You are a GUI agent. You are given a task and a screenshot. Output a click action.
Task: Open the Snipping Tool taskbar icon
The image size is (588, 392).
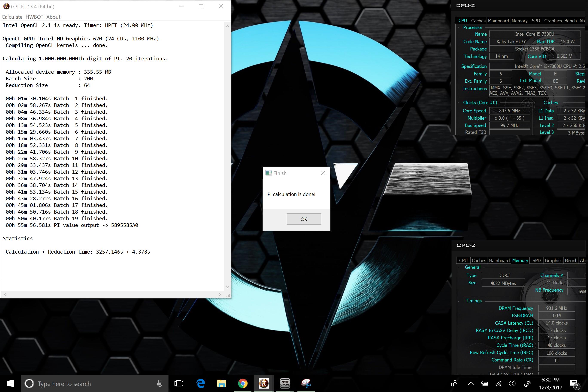(306, 383)
